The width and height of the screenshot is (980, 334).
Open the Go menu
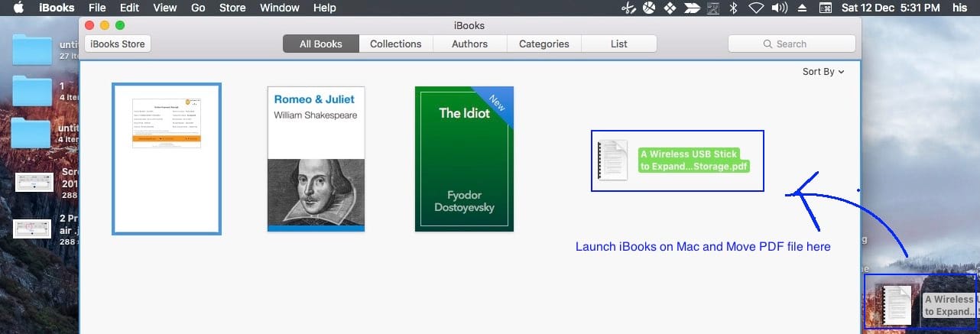[x=198, y=8]
